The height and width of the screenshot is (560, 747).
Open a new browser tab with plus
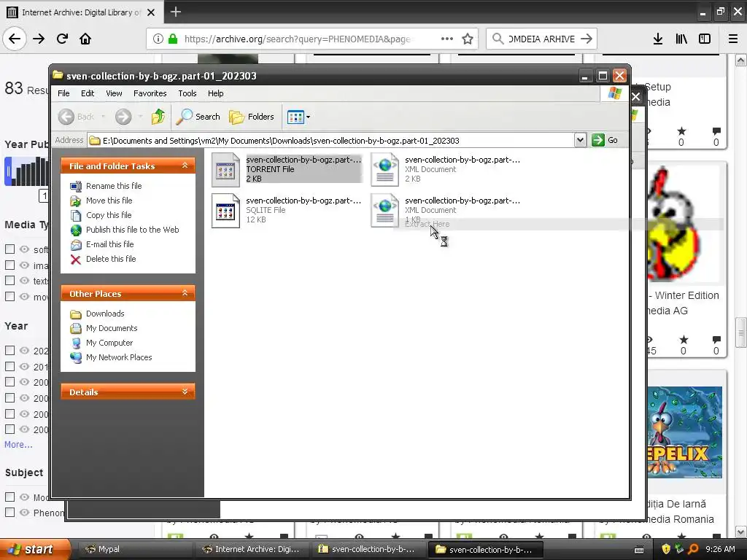[175, 12]
